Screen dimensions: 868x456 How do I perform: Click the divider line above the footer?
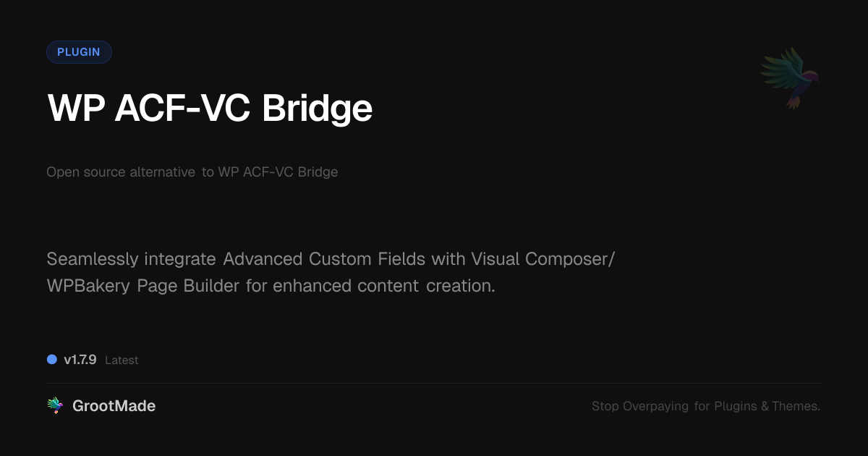coord(434,383)
